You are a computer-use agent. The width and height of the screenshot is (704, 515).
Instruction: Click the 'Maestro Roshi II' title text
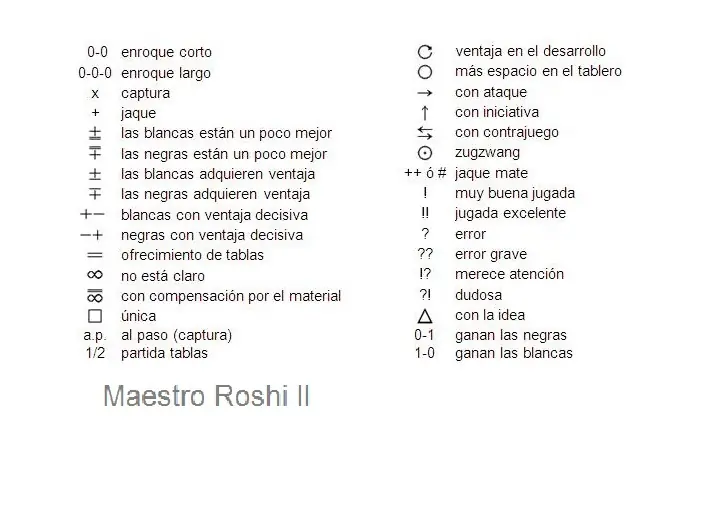(207, 396)
